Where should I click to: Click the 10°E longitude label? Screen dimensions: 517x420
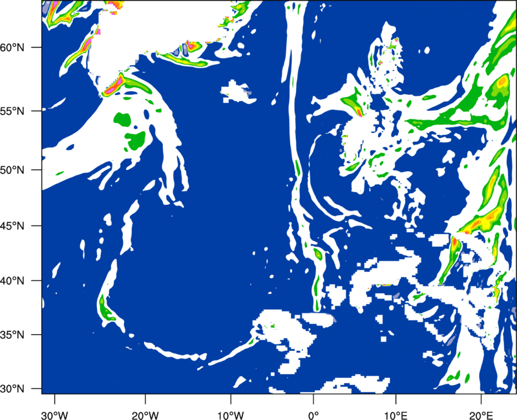pyautogui.click(x=396, y=415)
